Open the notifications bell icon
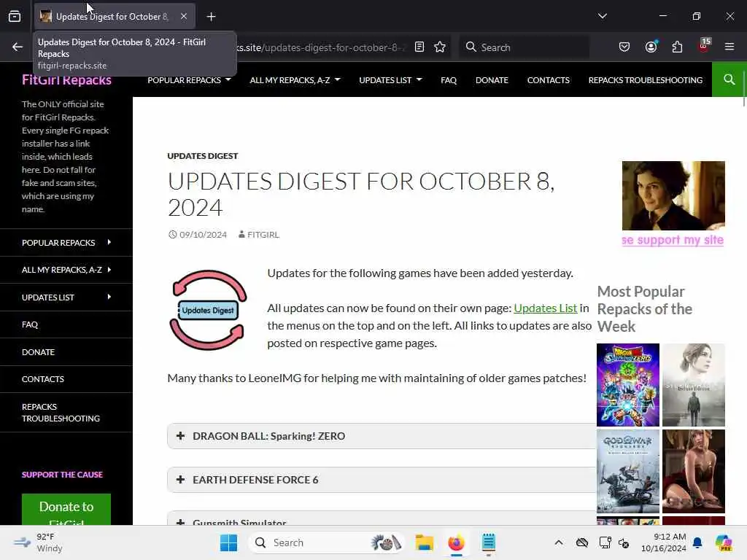The width and height of the screenshot is (747, 560). coord(697,542)
